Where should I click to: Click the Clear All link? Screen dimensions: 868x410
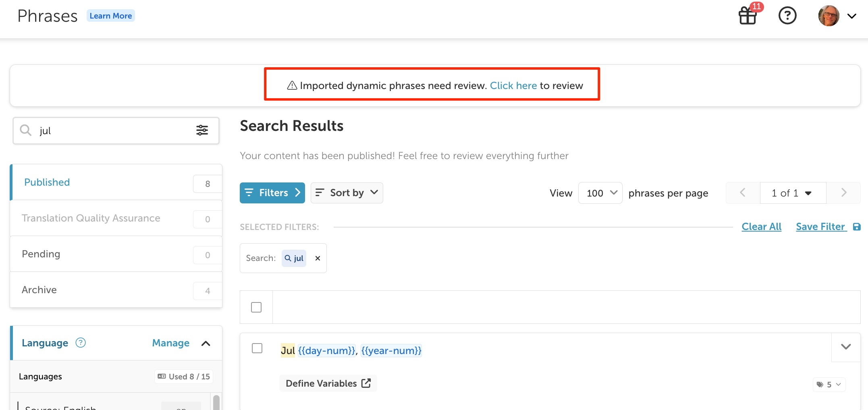761,227
